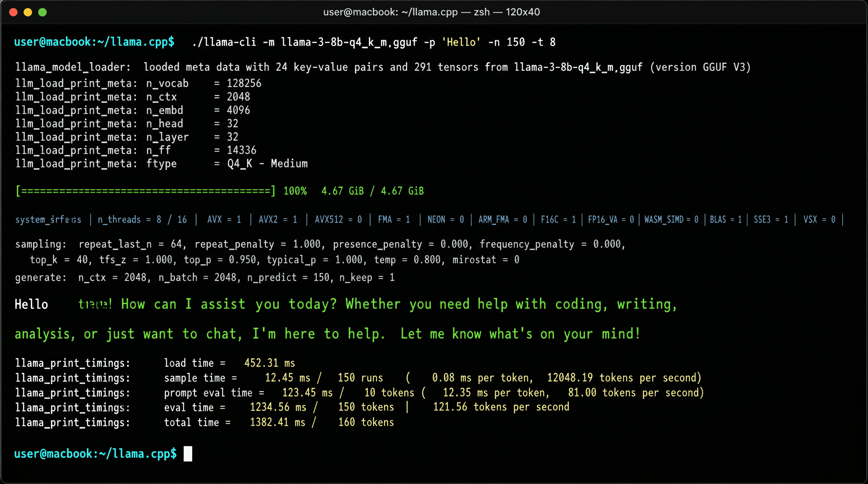Click the '100%' progress percentage

point(295,191)
